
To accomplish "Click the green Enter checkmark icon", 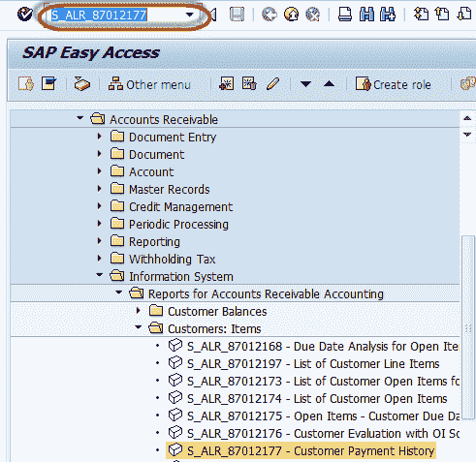I will (24, 15).
